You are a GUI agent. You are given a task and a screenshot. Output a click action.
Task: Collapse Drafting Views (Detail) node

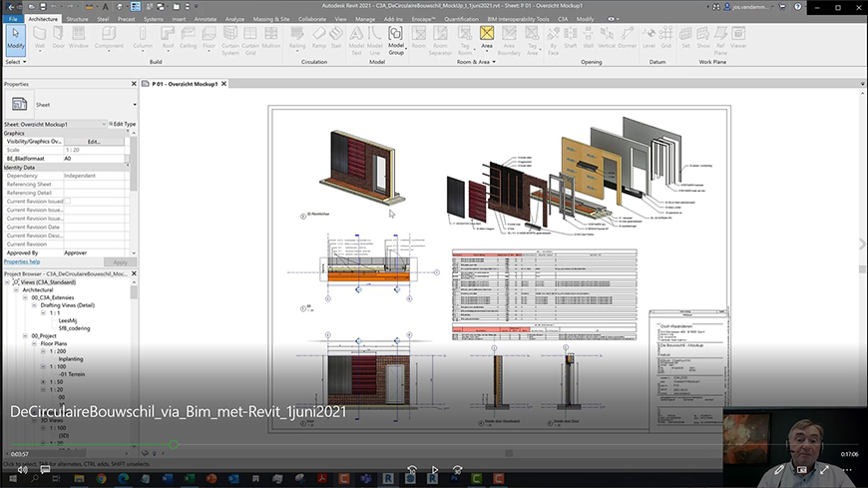tap(34, 305)
